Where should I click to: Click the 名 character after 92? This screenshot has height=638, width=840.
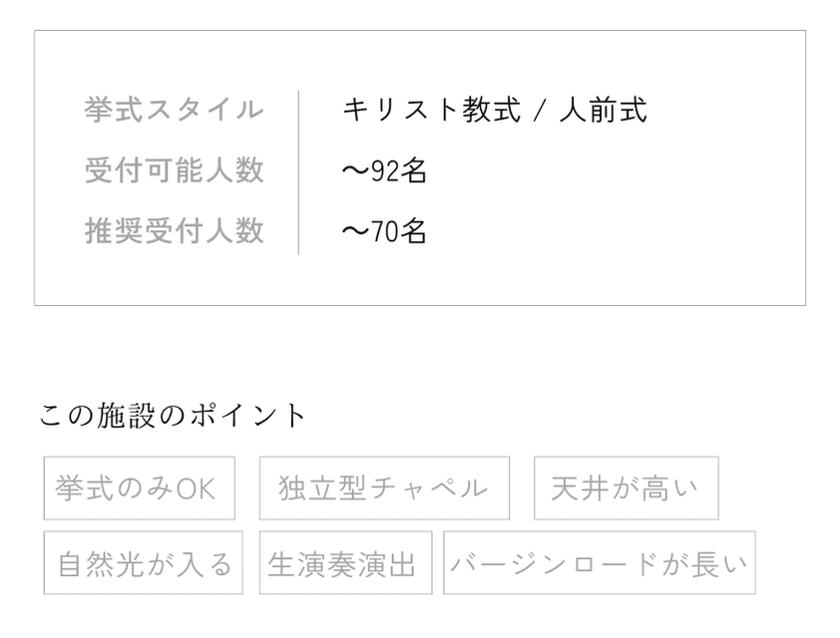413,170
